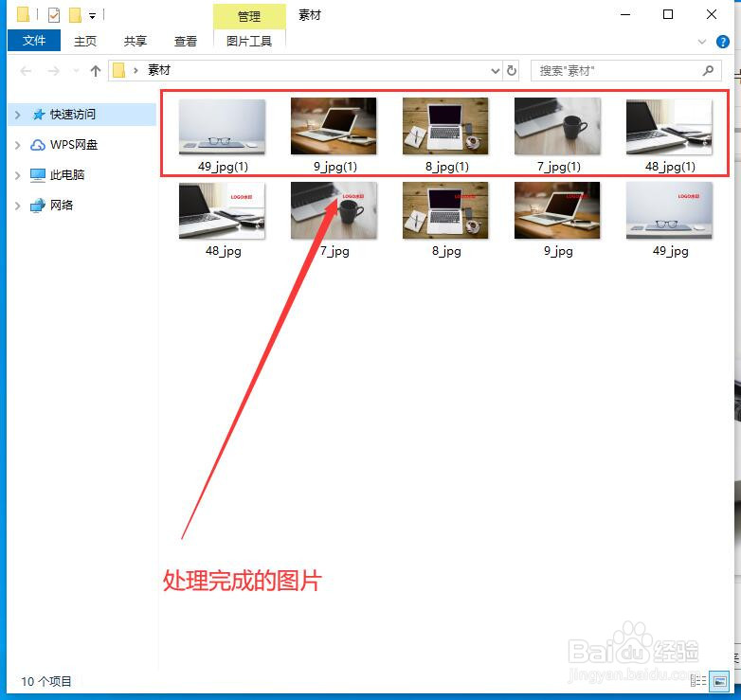The image size is (741, 700).
Task: Select the 管理 contextual tab
Action: click(249, 16)
